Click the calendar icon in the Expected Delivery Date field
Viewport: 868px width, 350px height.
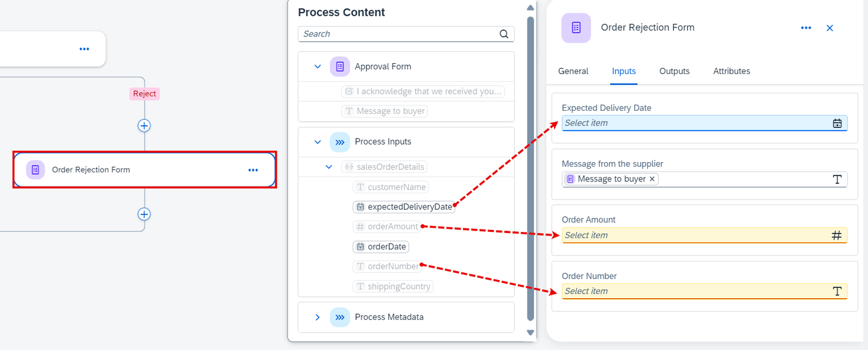[x=837, y=123]
